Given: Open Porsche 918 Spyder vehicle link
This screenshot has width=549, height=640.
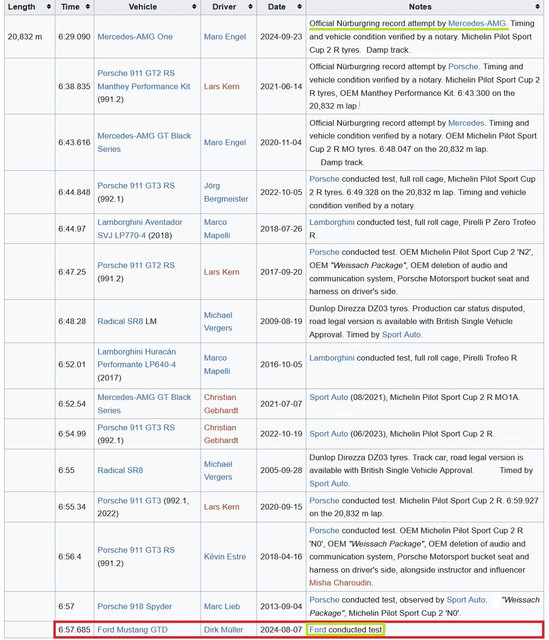Looking at the screenshot, I should pos(134,607).
